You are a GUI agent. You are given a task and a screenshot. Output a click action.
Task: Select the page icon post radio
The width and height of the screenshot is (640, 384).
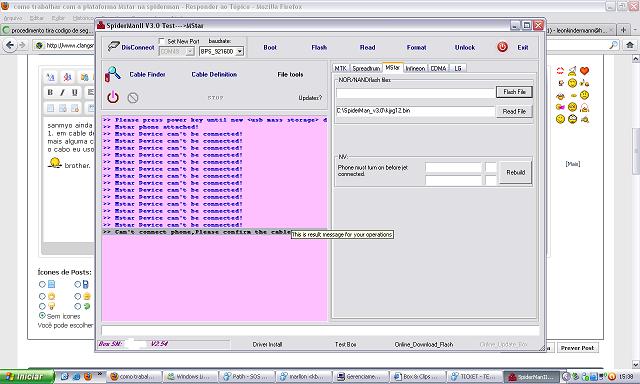click(42, 284)
